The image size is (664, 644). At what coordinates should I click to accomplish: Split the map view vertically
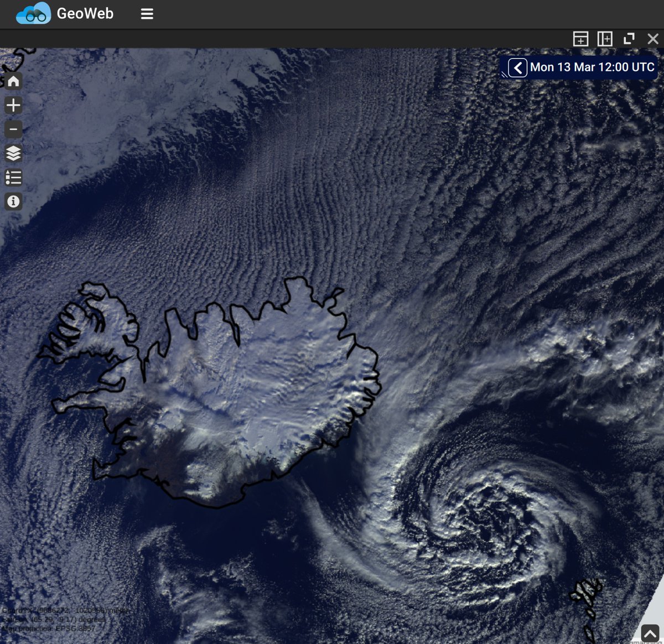click(x=605, y=39)
